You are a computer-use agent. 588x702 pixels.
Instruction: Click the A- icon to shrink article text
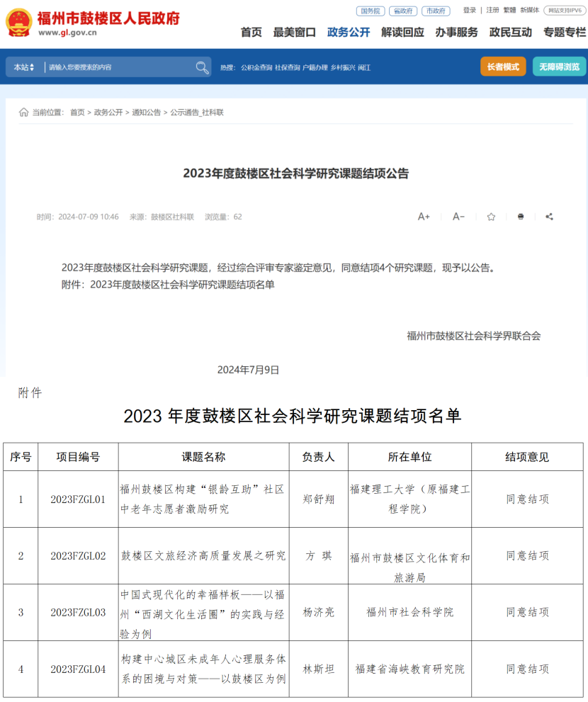(x=458, y=217)
